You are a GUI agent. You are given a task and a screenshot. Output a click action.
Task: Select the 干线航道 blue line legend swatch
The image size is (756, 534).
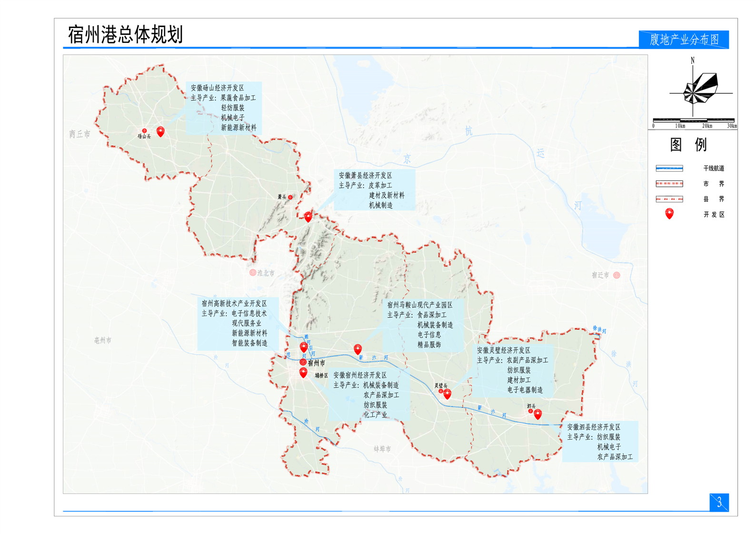point(669,168)
